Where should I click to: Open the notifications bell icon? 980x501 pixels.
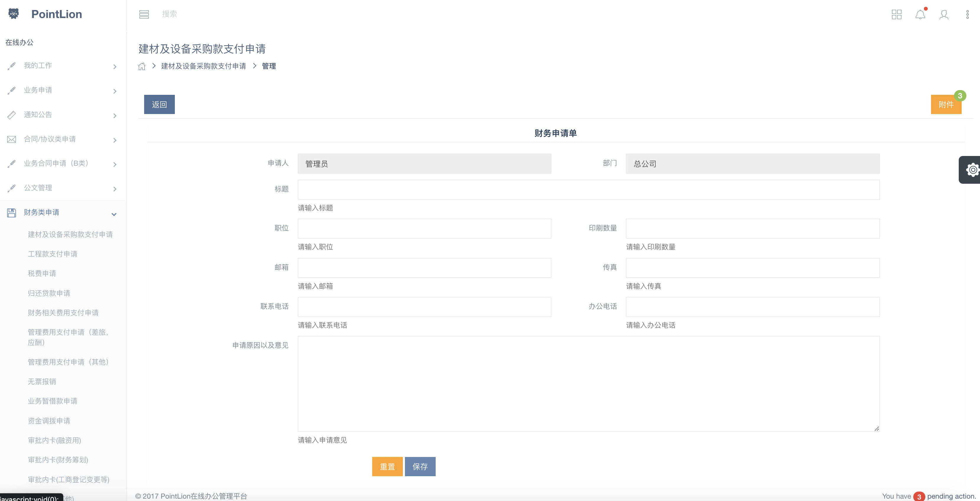click(920, 14)
